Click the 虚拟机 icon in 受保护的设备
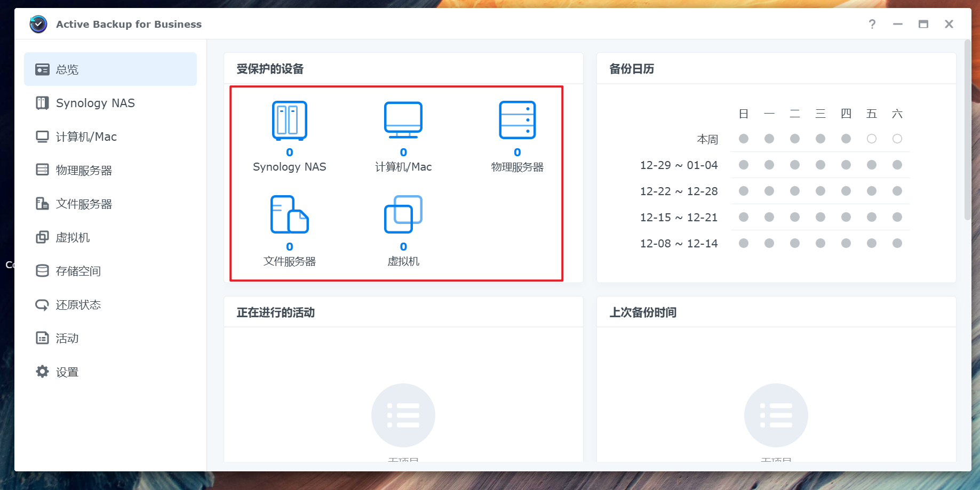 point(403,214)
